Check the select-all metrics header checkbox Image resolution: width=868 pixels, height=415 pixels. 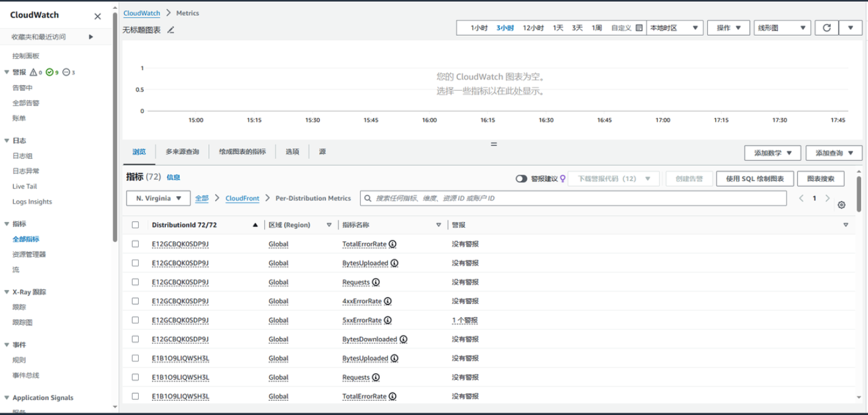point(135,225)
